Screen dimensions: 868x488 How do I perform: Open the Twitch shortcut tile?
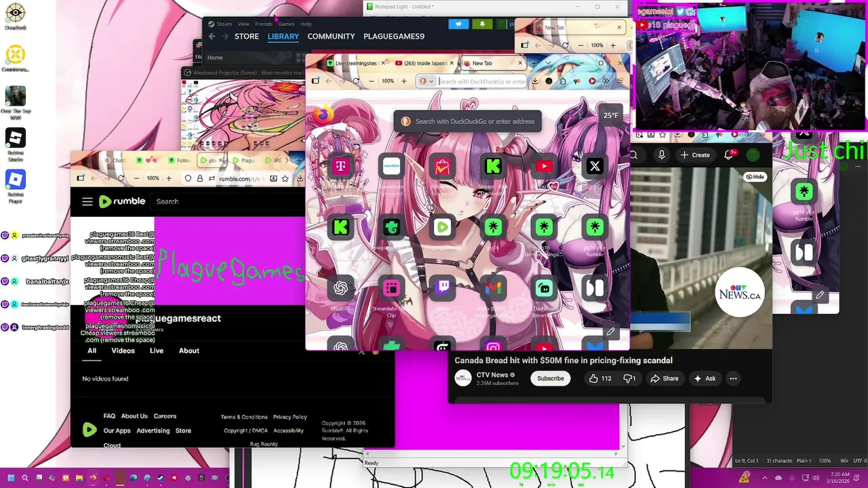coord(442,288)
